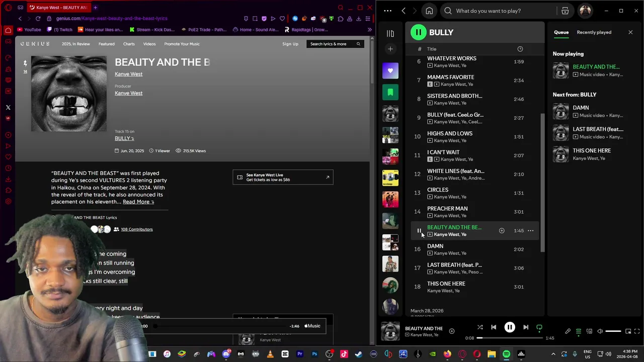The height and width of the screenshot is (362, 644).
Task: Click now playing album thumbnail in Spotify bar
Action: [390, 331]
